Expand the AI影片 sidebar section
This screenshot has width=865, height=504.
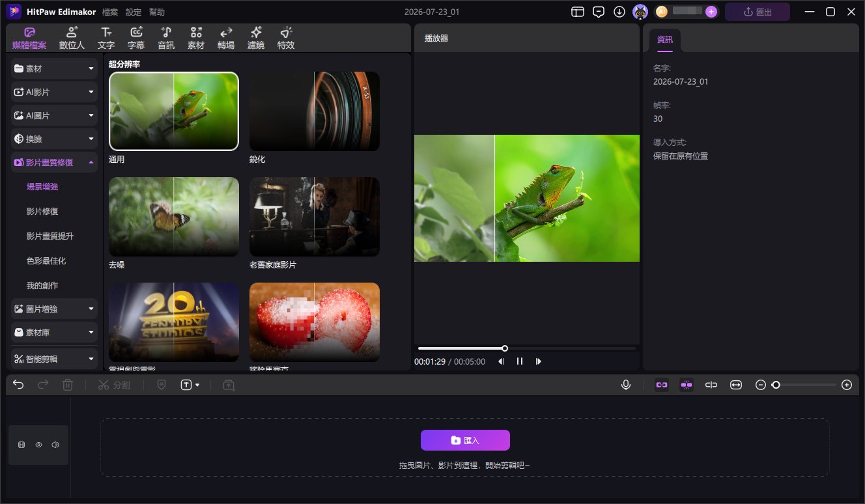pos(55,92)
